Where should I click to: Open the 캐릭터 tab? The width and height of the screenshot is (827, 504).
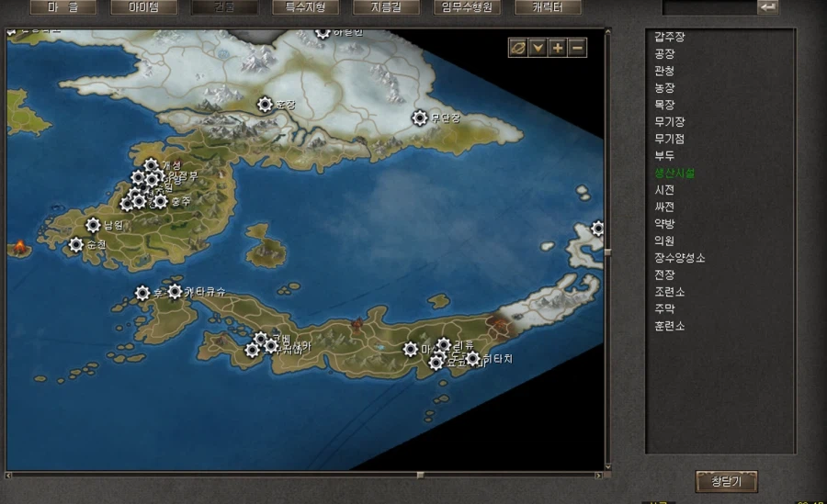coord(548,7)
